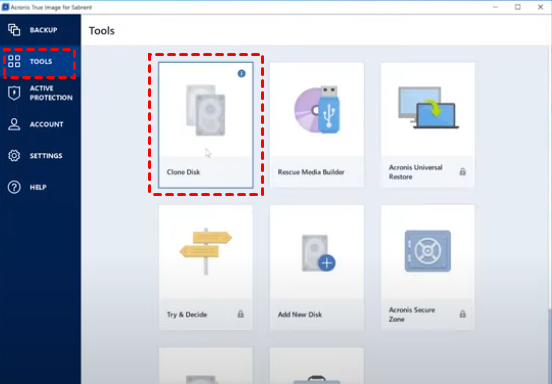
Task: Open the Account person icon
Action: click(14, 124)
